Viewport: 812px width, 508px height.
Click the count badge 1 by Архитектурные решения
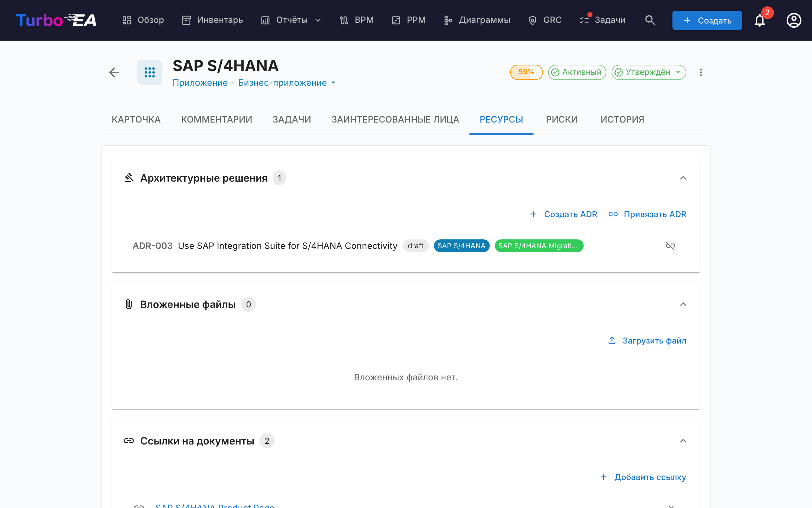tap(279, 178)
